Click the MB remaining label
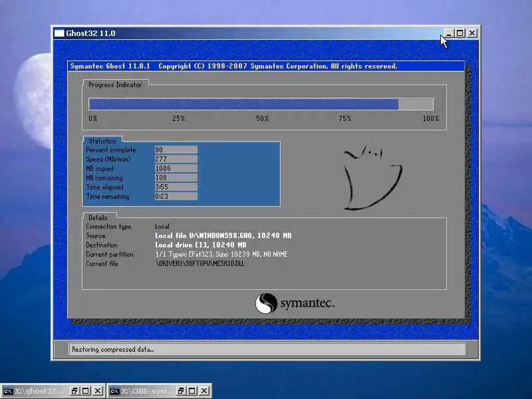 104,178
